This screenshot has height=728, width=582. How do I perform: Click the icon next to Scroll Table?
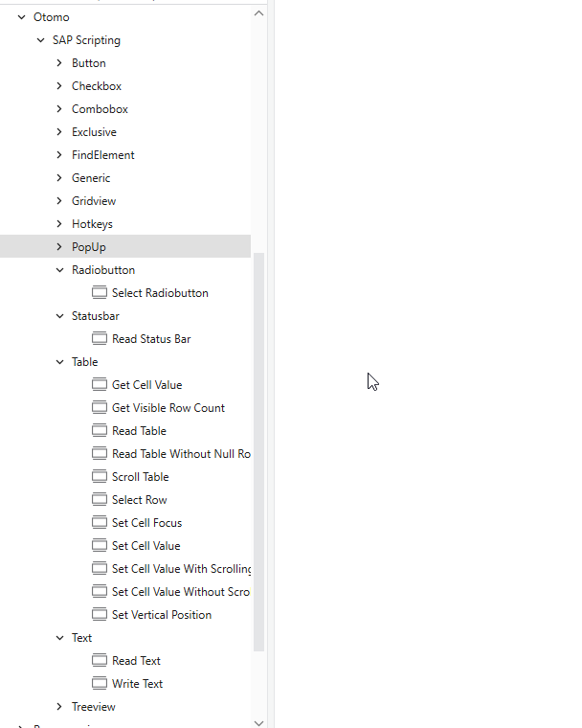point(100,477)
